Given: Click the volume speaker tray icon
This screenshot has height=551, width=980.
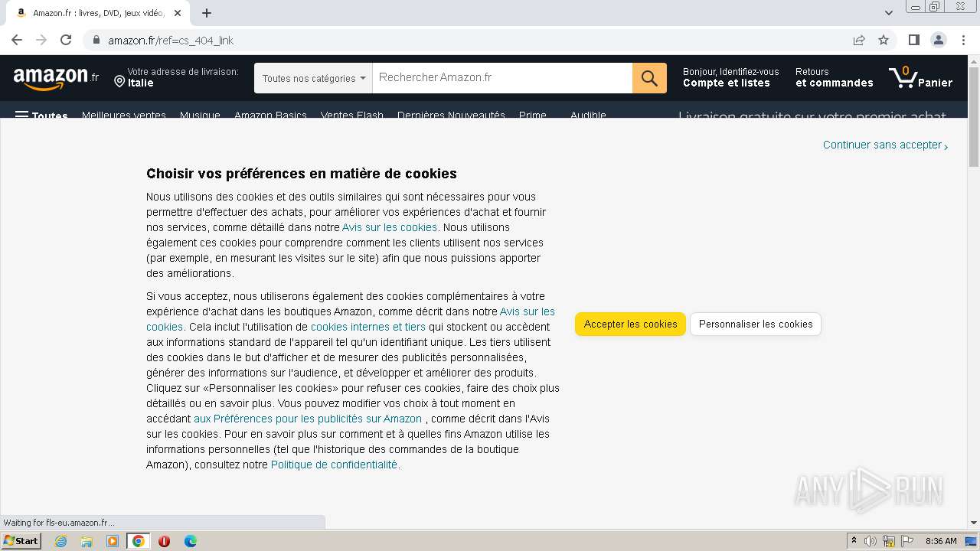Looking at the screenshot, I should [871, 541].
